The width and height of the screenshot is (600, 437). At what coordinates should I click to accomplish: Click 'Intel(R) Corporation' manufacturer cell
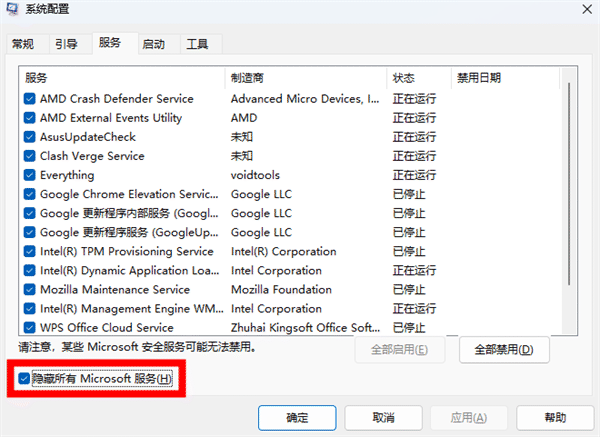pyautogui.click(x=284, y=251)
